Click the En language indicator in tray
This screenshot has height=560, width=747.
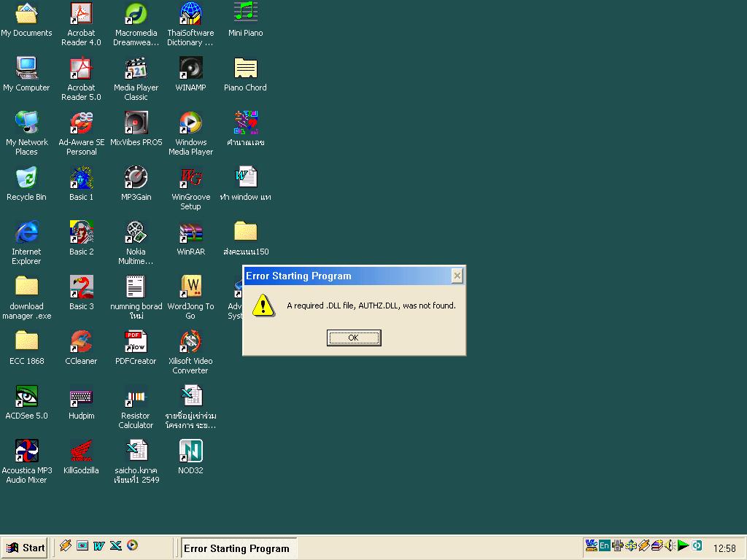[605, 545]
